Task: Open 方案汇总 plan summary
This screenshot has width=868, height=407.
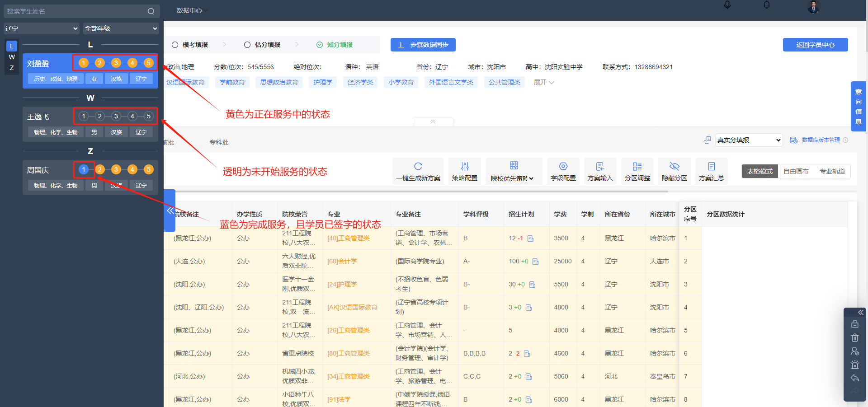Action: (x=711, y=171)
